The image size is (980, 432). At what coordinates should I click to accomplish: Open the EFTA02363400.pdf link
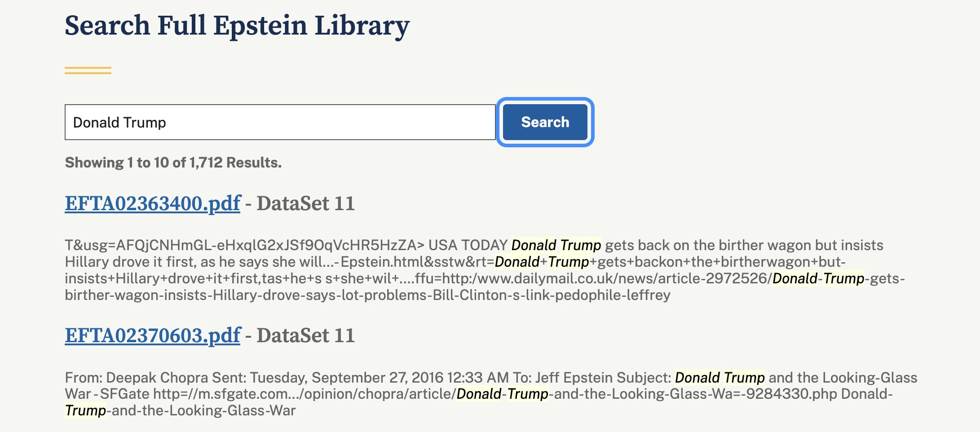153,203
